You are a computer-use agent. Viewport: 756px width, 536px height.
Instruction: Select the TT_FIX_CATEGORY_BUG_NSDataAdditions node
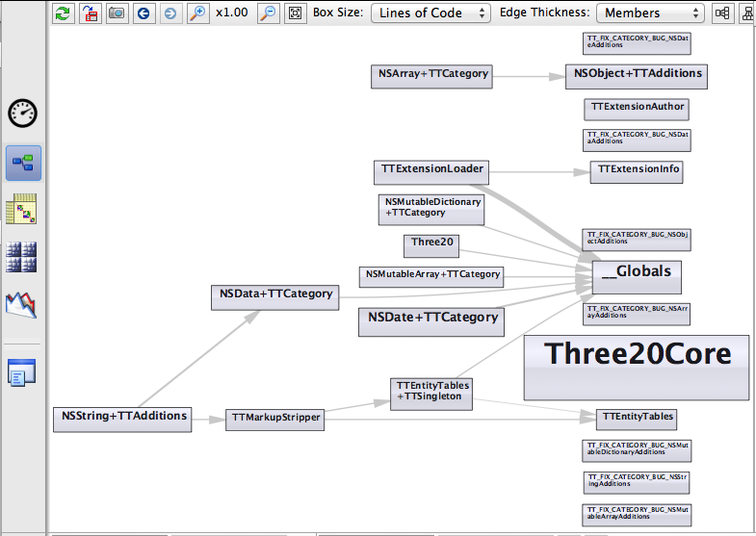[637, 140]
